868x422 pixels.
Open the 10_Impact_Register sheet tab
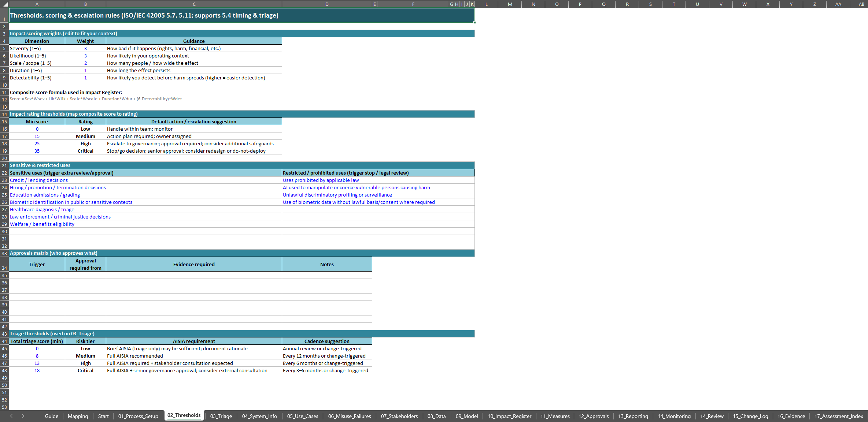pyautogui.click(x=509, y=416)
